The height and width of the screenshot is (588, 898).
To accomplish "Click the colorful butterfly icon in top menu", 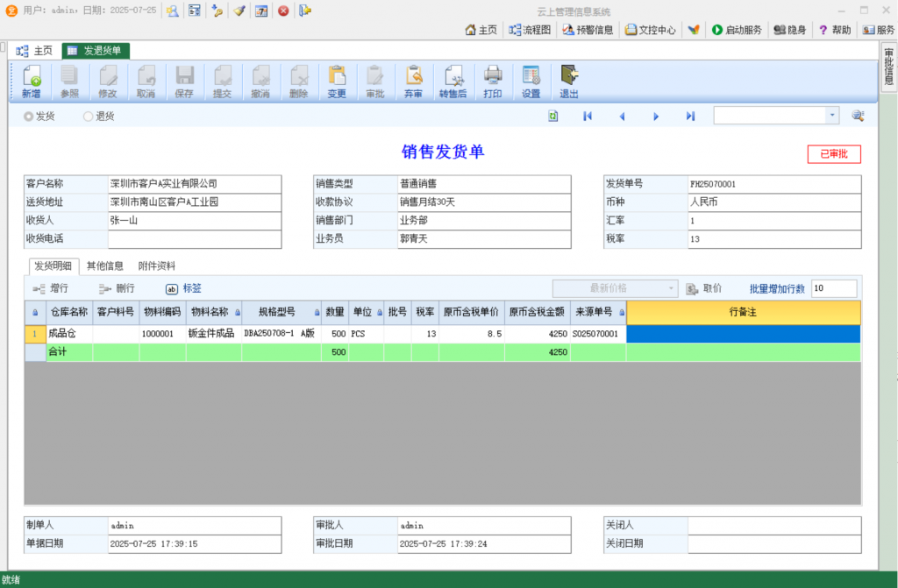I will [694, 30].
